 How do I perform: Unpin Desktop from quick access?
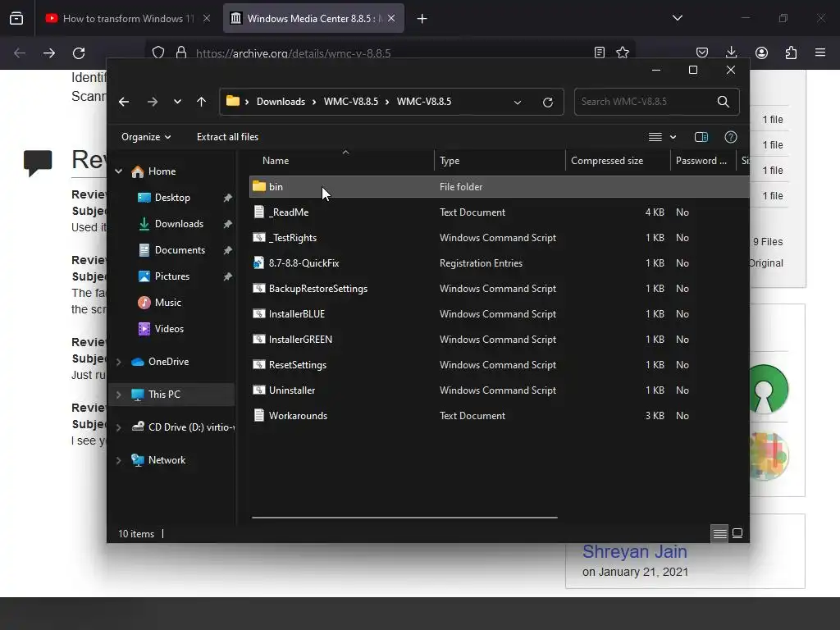(x=228, y=198)
